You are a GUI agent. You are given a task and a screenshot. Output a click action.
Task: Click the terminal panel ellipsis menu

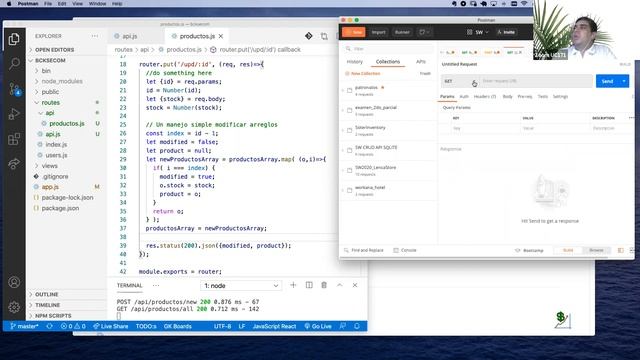(x=156, y=285)
